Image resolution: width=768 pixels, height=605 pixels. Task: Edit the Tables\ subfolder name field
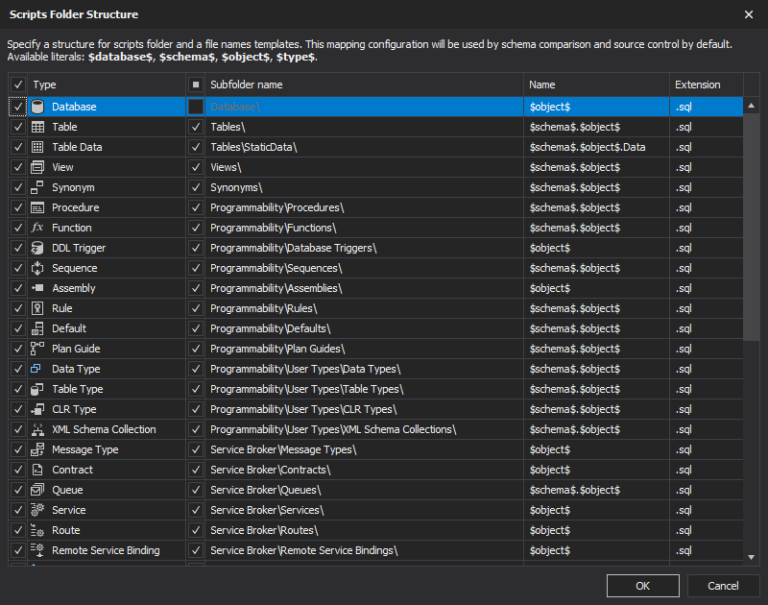pos(364,127)
